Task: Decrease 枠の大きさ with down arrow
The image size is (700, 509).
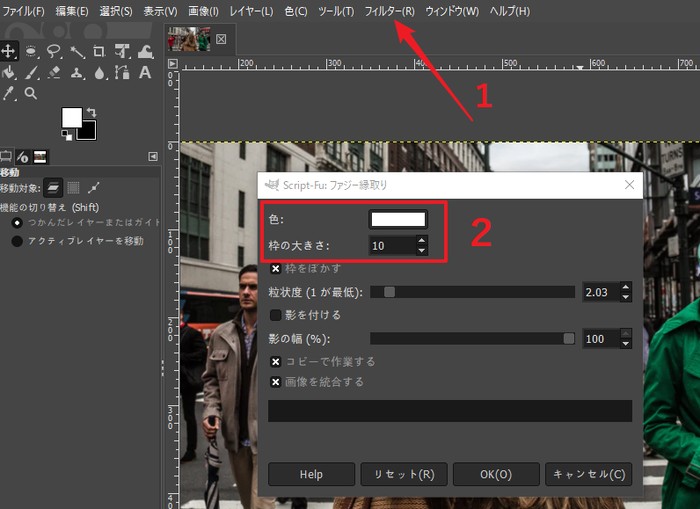Action: click(421, 250)
